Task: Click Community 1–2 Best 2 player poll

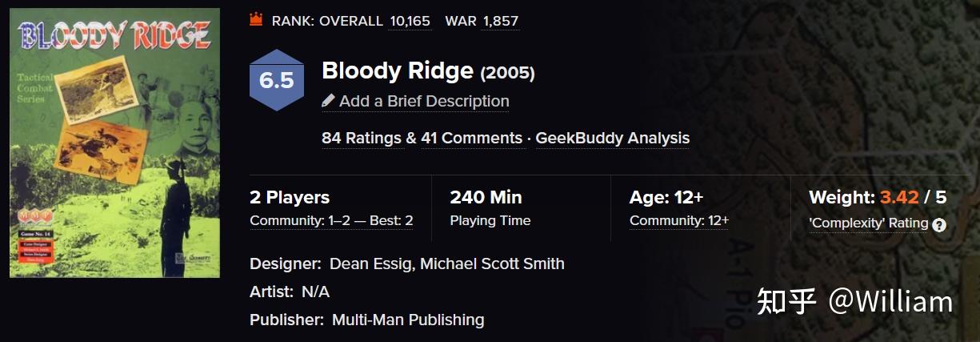Action: click(331, 220)
